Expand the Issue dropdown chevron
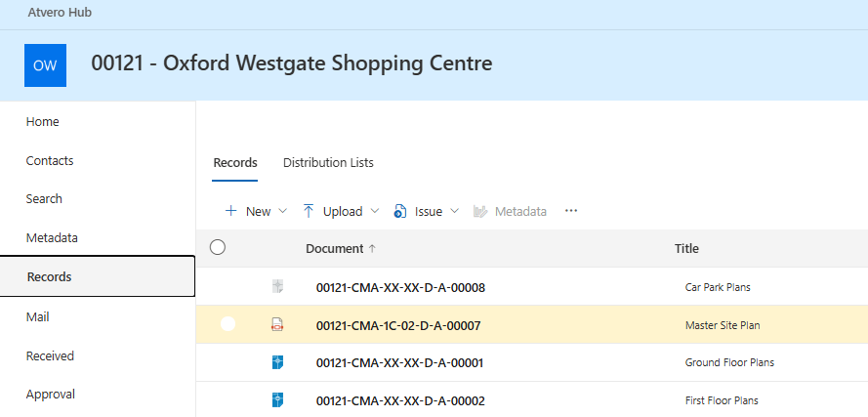 [454, 211]
